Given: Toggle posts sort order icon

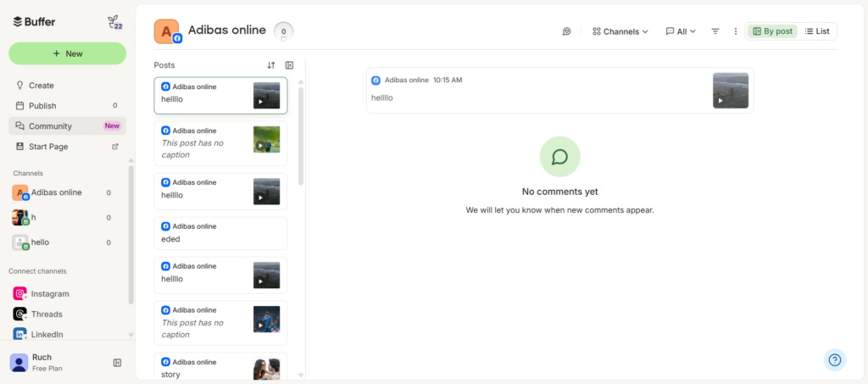Looking at the screenshot, I should click(x=270, y=65).
